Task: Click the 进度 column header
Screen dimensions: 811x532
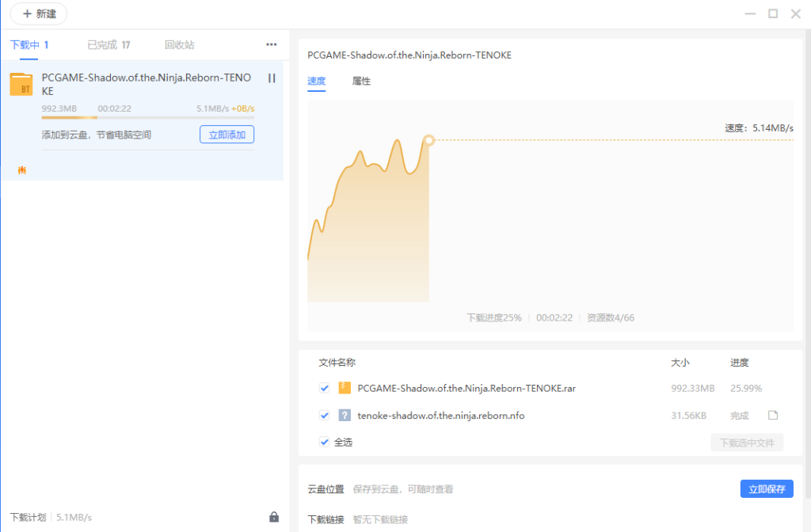Action: tap(739, 363)
